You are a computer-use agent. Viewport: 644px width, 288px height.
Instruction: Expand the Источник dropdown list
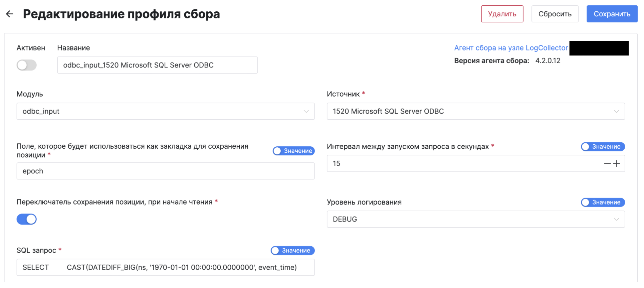[x=475, y=111]
